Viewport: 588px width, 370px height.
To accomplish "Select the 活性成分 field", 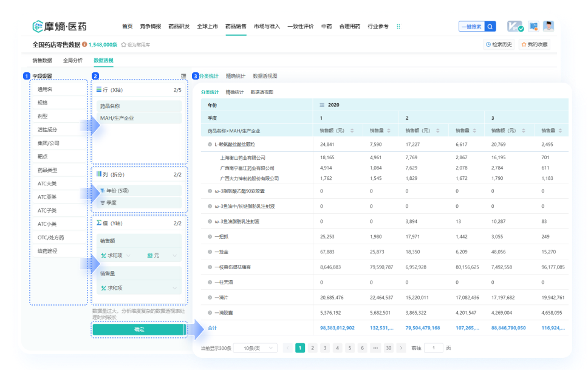I will [x=47, y=129].
